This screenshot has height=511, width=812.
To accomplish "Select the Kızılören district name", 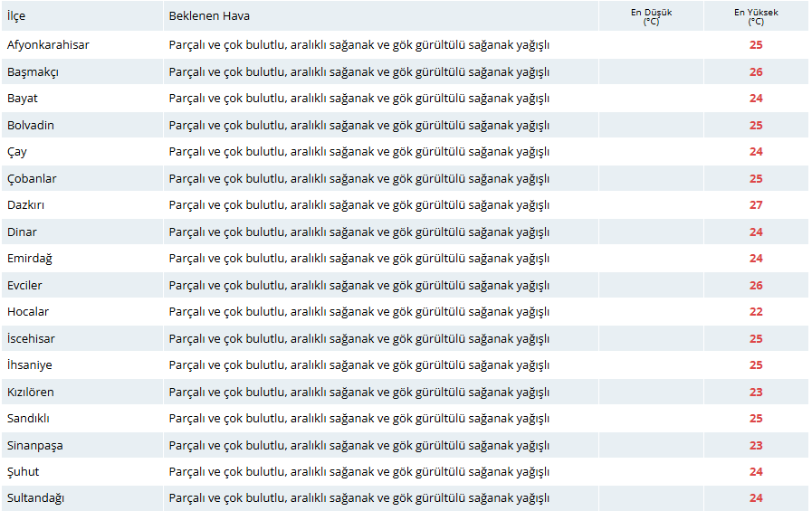I will click(31, 392).
